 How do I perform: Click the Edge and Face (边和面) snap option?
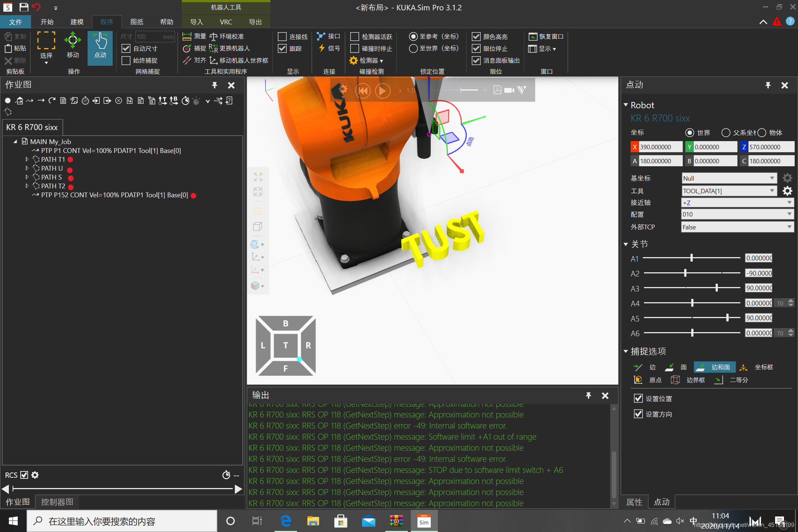[x=715, y=367]
